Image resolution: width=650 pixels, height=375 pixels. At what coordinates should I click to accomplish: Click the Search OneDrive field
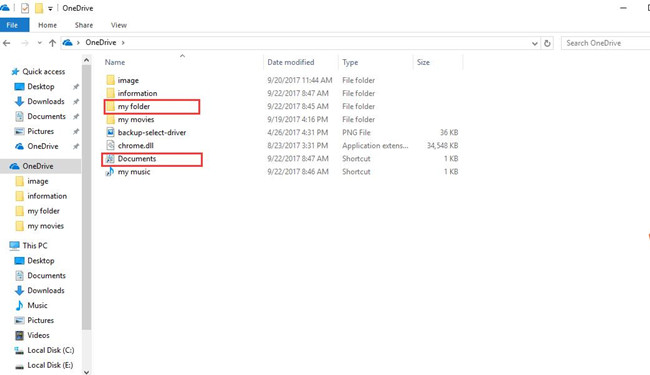[606, 43]
